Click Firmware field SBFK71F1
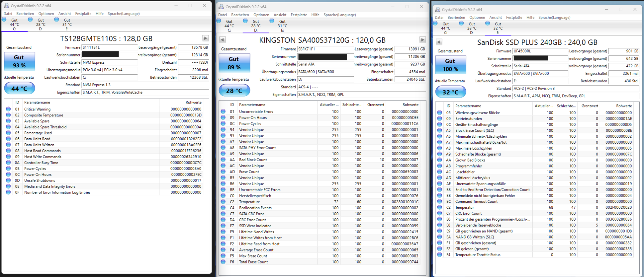Screen dimensions: 644x277 [x=325, y=49]
